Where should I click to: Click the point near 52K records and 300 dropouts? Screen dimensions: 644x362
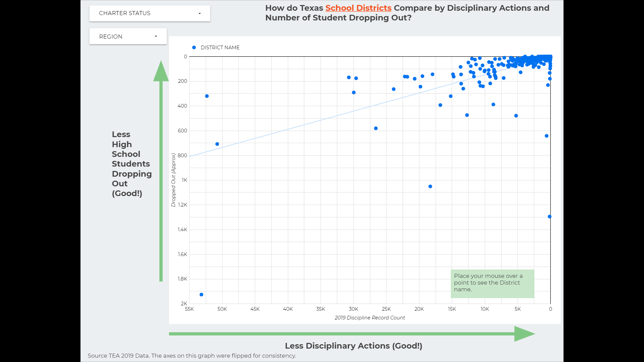[207, 96]
